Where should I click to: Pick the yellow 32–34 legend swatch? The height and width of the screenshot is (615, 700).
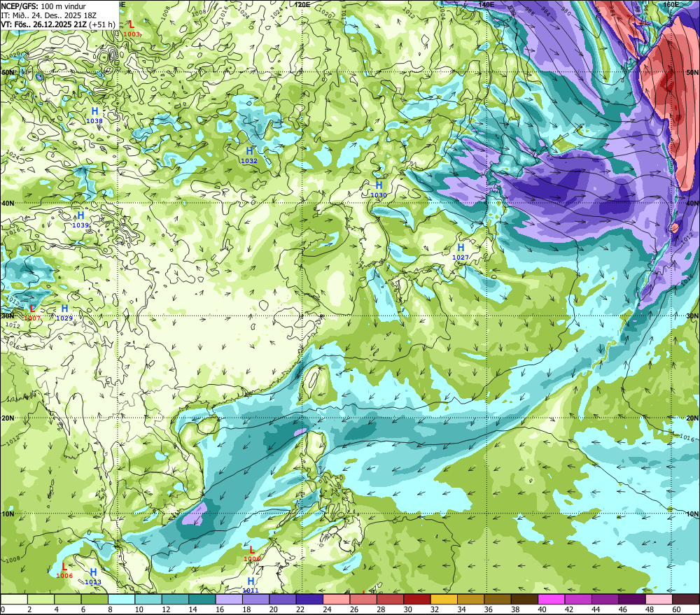coord(444,599)
